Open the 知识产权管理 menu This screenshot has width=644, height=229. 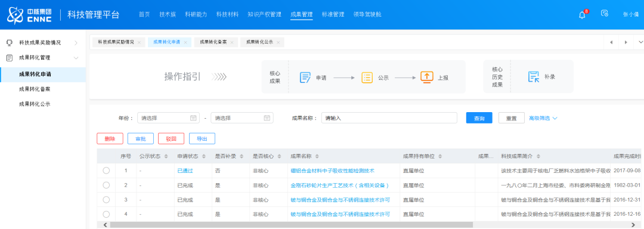[x=265, y=14]
